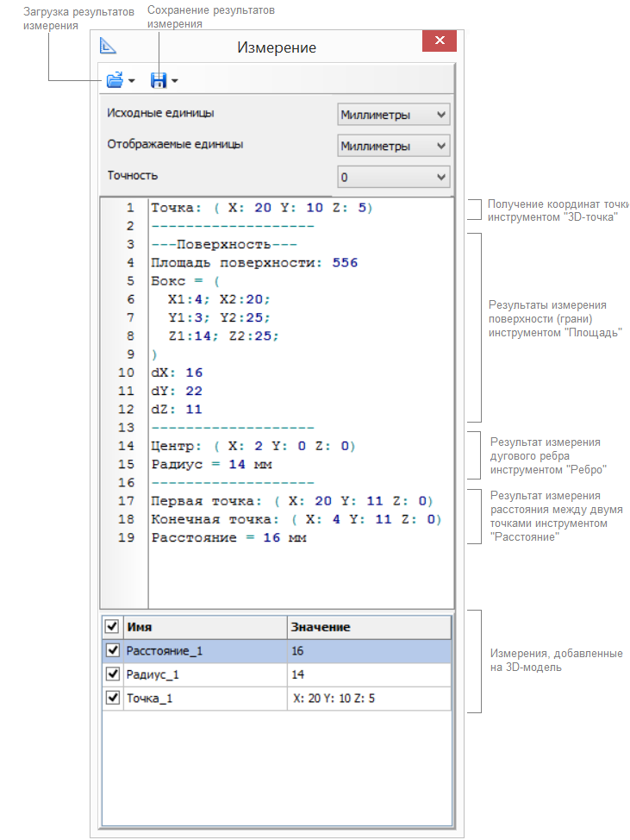Uncheck the Радиус_1 checkbox

point(111,674)
